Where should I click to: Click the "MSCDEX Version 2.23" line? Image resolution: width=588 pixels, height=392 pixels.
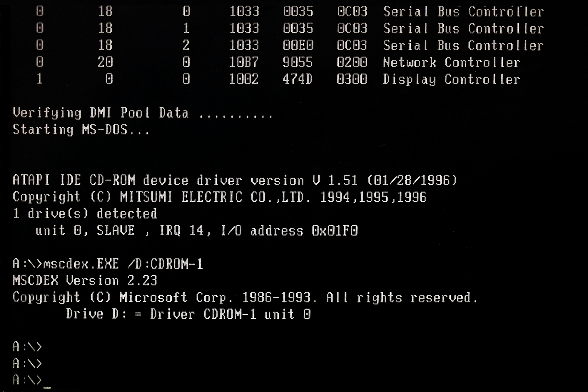[85, 281]
